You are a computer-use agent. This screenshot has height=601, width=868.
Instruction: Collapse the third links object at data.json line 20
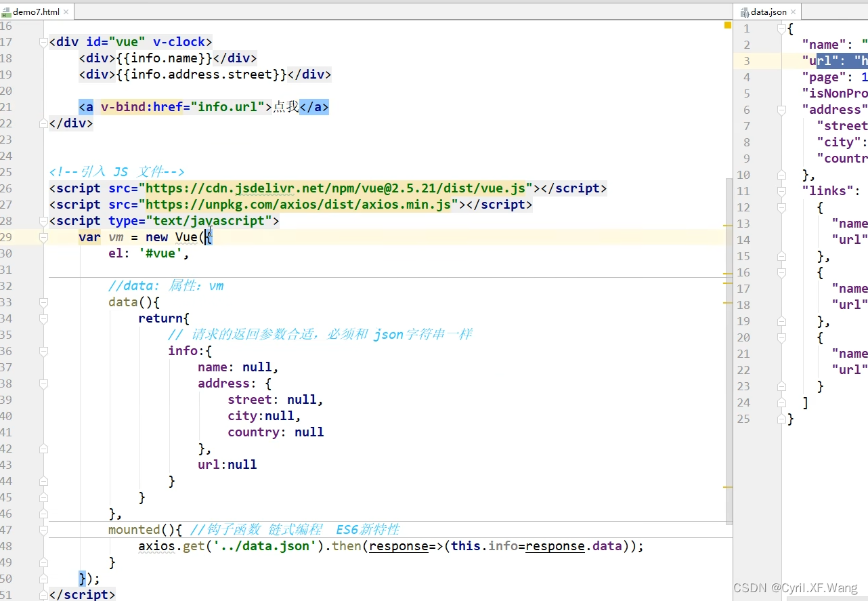[x=781, y=337]
